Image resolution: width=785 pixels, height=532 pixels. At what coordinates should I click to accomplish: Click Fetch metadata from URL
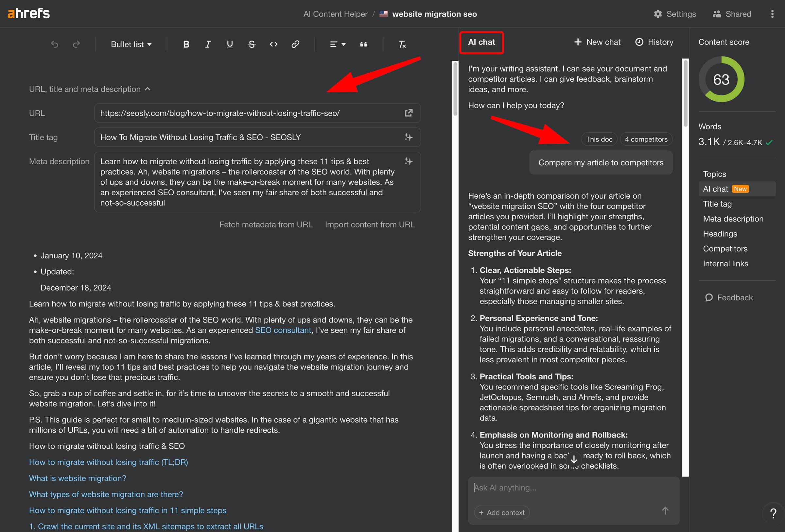(266, 224)
